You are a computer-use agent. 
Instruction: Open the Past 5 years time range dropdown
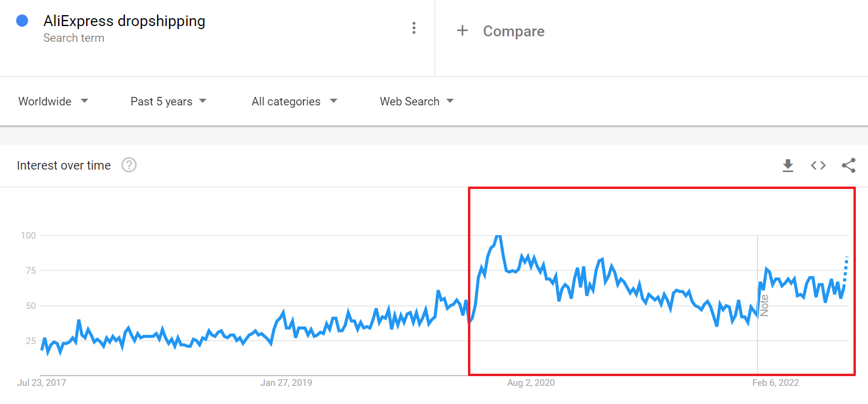[169, 101]
